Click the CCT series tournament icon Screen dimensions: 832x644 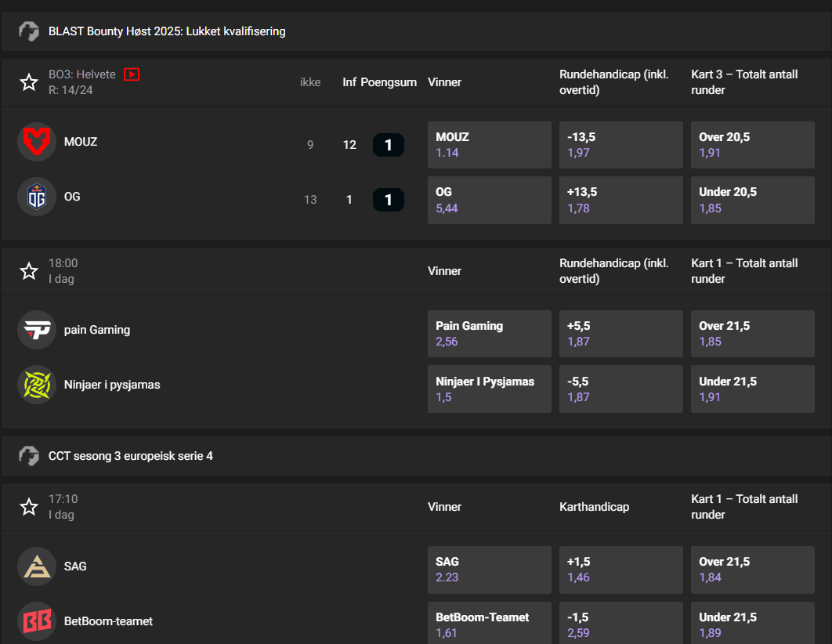[29, 456]
